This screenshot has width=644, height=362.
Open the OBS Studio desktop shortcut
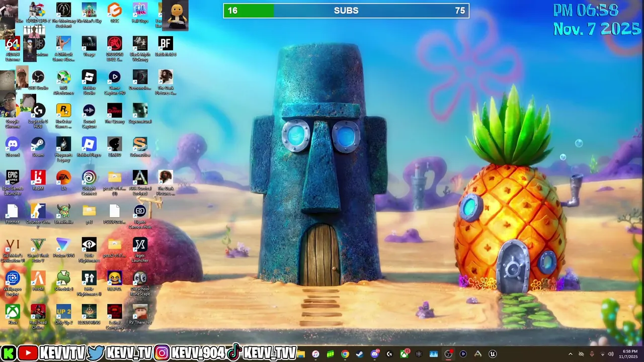point(38,80)
